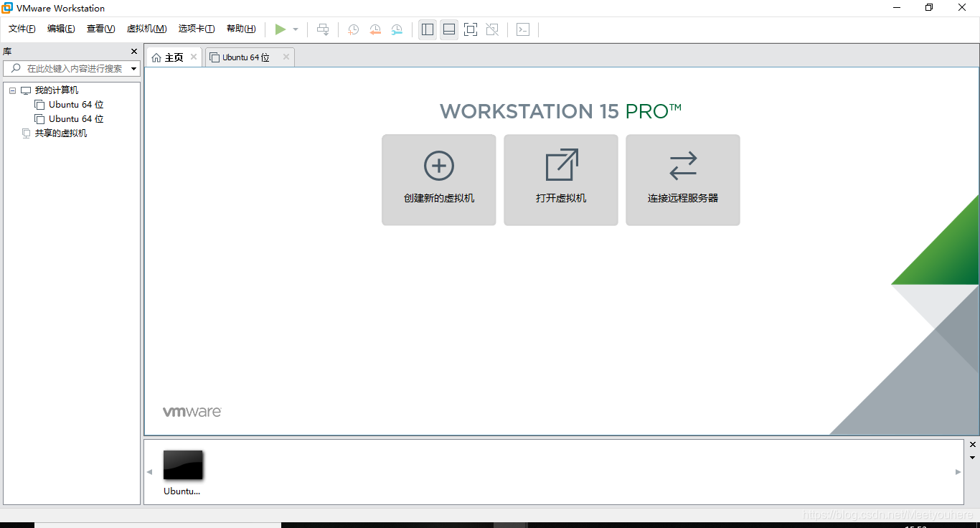Image resolution: width=980 pixels, height=528 pixels.
Task: Collapse the 我的计算机 tree node
Action: pos(13,90)
